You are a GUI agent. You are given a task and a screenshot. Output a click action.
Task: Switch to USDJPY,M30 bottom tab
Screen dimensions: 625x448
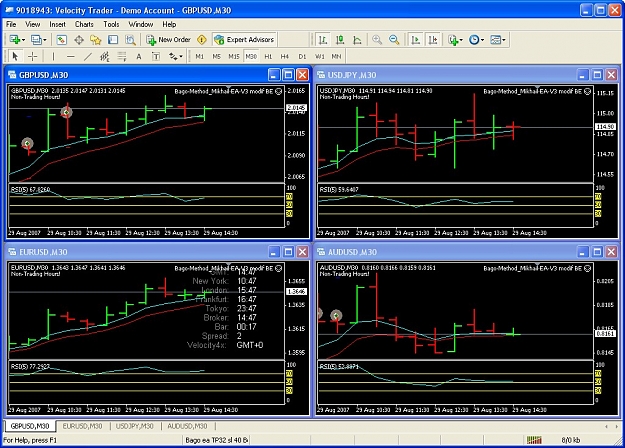(134, 426)
